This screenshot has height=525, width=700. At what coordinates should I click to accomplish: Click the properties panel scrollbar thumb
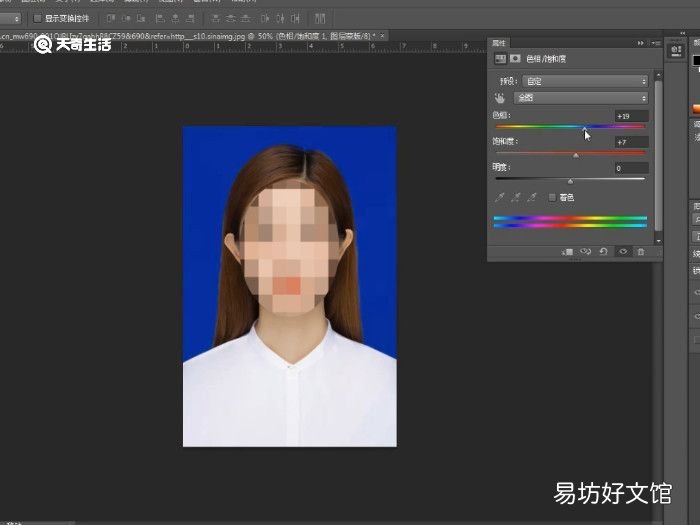coord(658,155)
